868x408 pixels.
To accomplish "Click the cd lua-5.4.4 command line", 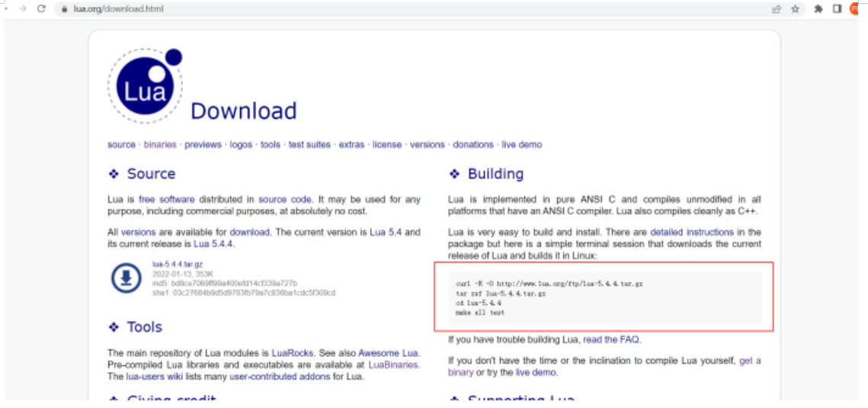I will tap(479, 304).
